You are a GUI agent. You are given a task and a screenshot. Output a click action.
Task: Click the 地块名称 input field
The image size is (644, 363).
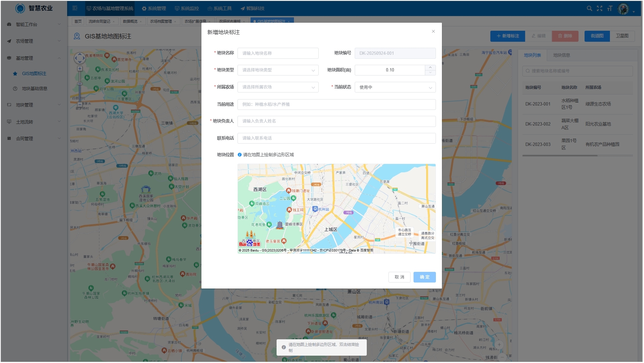(278, 53)
